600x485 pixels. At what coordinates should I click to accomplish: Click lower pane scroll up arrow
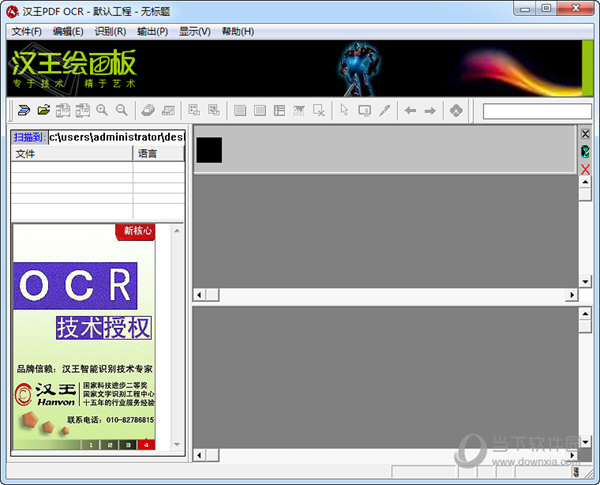click(x=585, y=314)
